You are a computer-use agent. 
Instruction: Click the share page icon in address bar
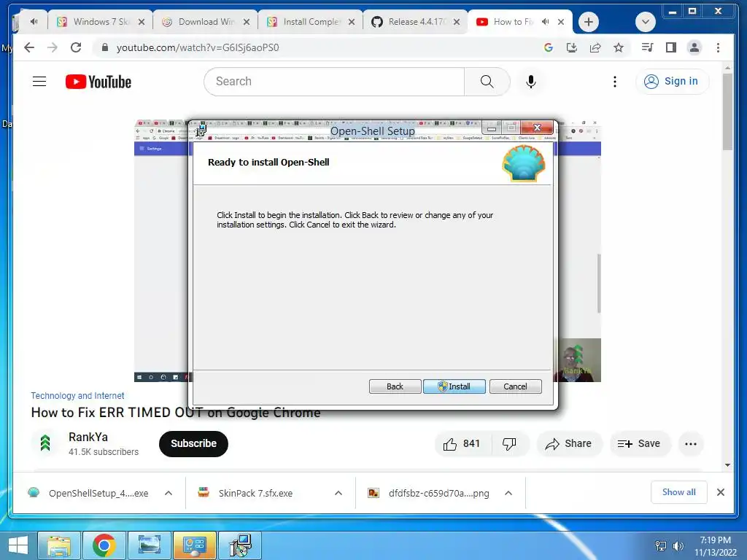(x=595, y=47)
